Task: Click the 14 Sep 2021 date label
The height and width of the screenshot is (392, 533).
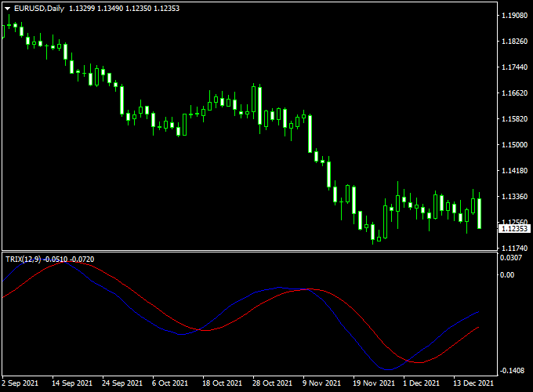Action: tap(72, 383)
